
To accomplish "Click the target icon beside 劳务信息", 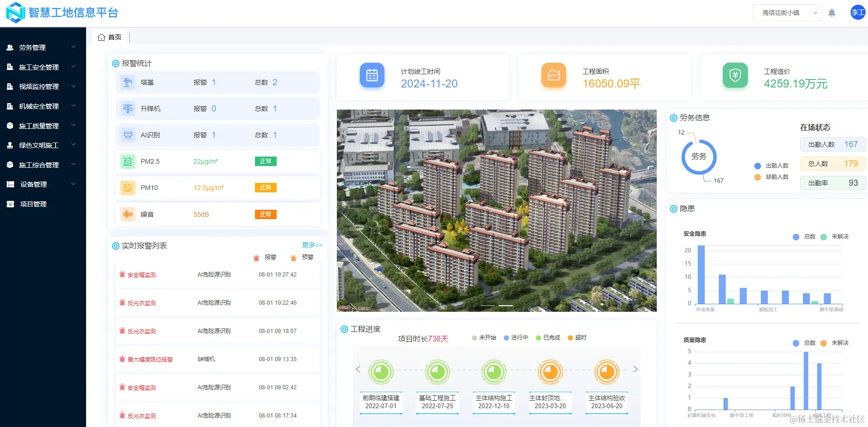I will tap(674, 118).
